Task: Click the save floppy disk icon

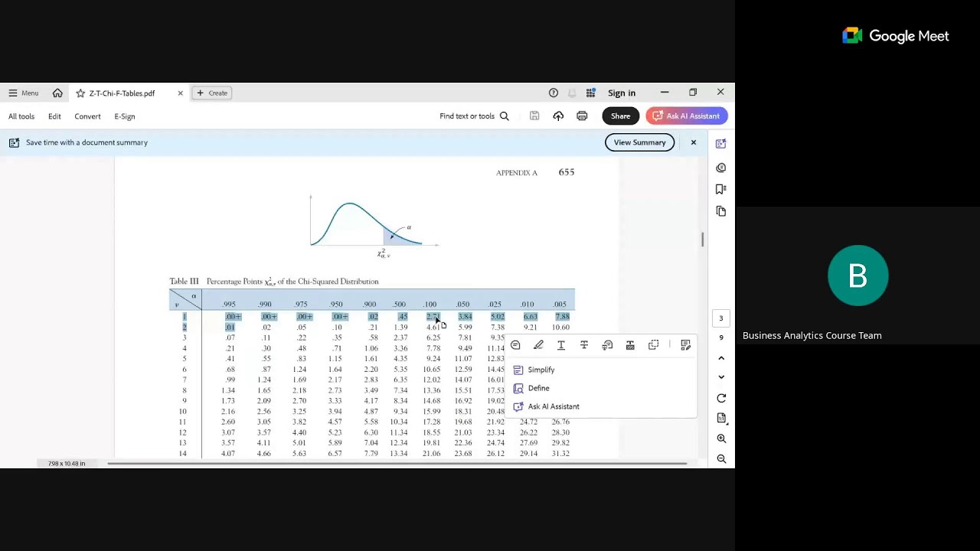Action: [534, 116]
